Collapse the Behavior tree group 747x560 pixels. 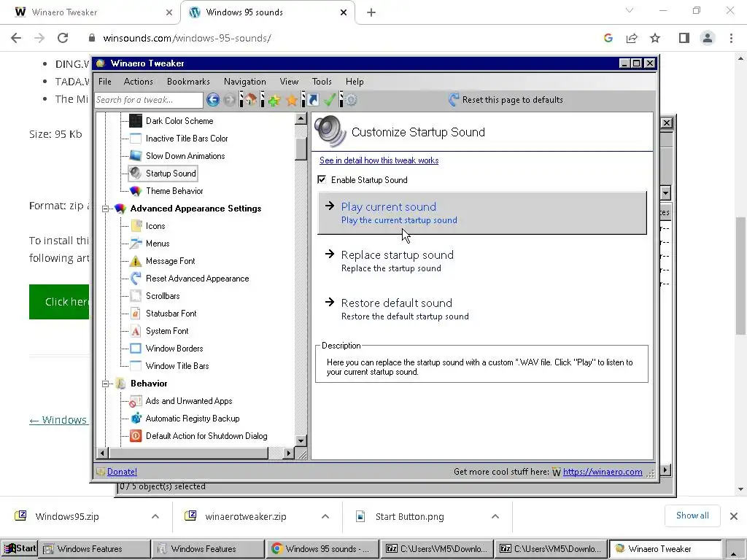coord(105,384)
